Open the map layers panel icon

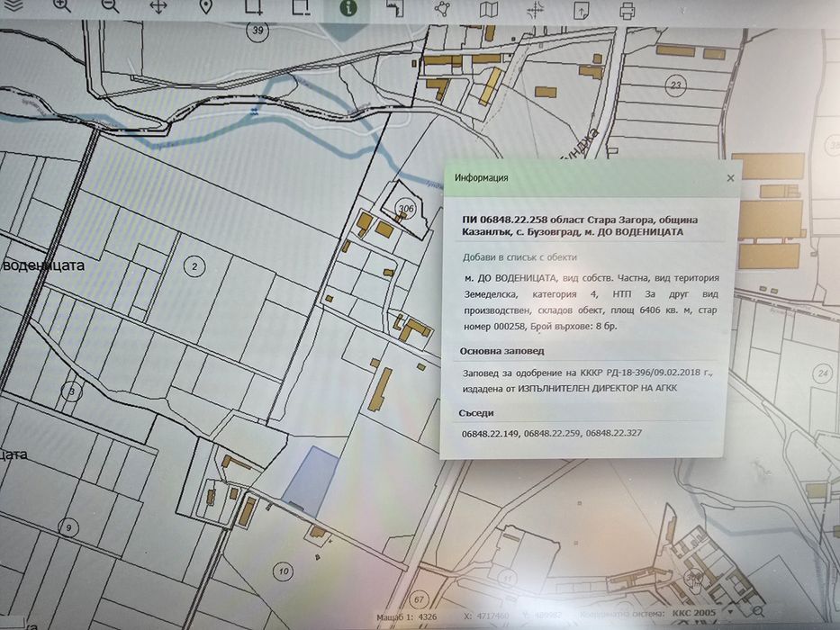point(13,5)
